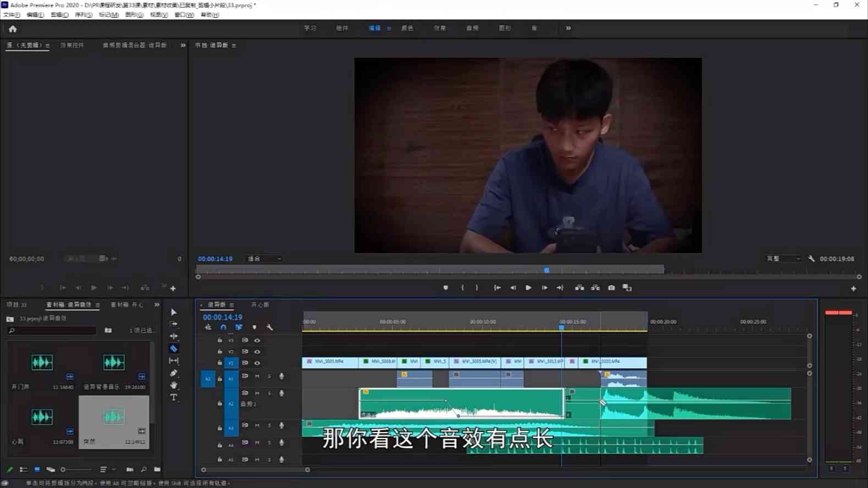This screenshot has width=868, height=488.
Task: Click timeline Add Marker icon
Action: (x=254, y=328)
